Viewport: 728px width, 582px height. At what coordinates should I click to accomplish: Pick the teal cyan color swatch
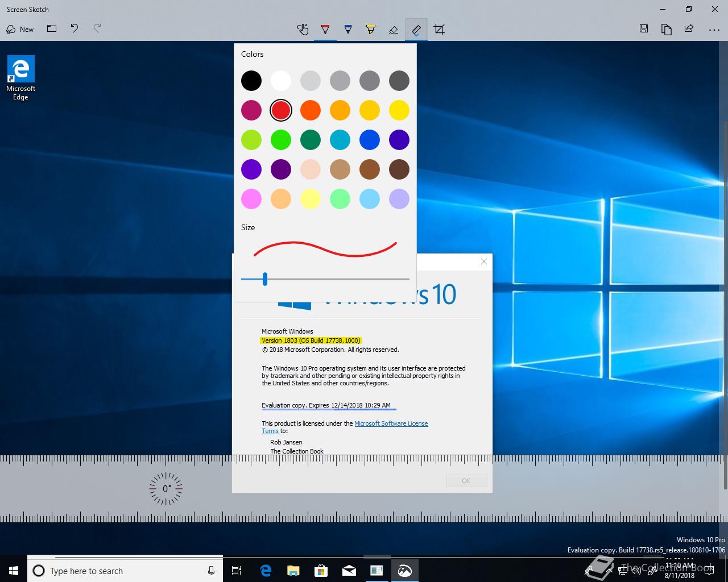click(340, 140)
